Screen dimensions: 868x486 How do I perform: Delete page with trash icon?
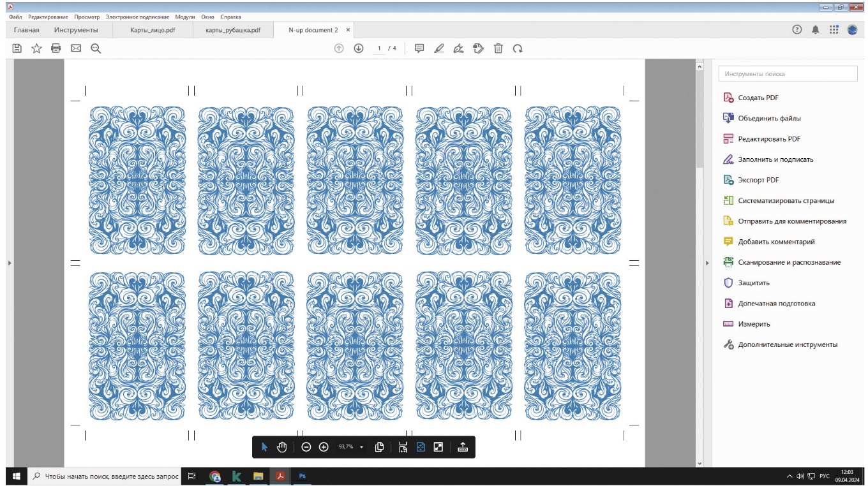(x=498, y=48)
